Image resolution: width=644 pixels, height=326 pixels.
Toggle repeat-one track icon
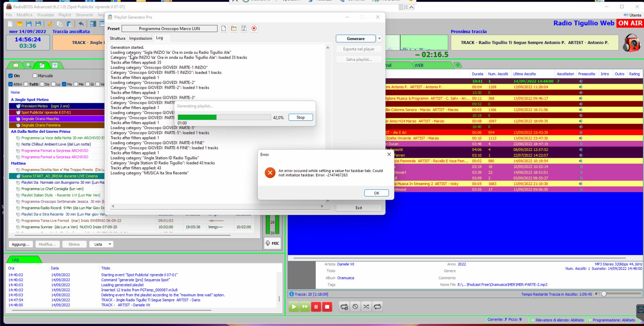coord(344,307)
